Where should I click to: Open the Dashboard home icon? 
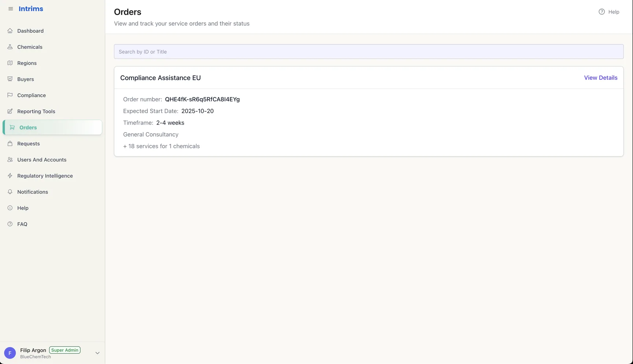[x=10, y=31]
